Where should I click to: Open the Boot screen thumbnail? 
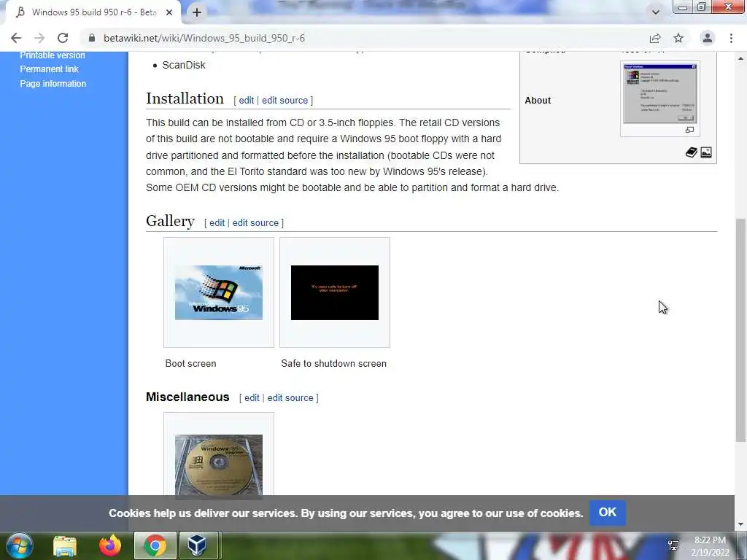pyautogui.click(x=219, y=292)
